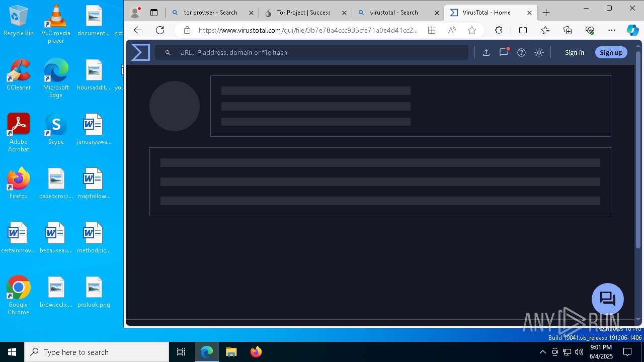Select the certainmov... Word document on the desktop
644x362 pixels.
tap(18, 238)
